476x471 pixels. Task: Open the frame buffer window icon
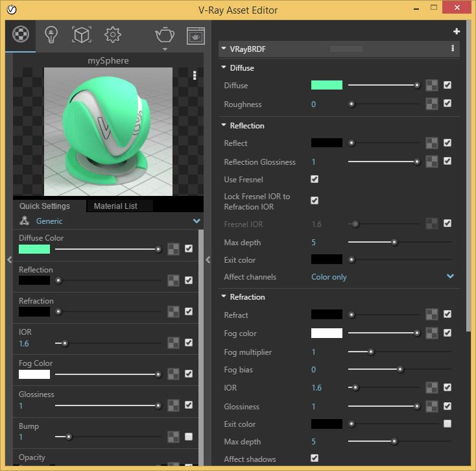[195, 36]
